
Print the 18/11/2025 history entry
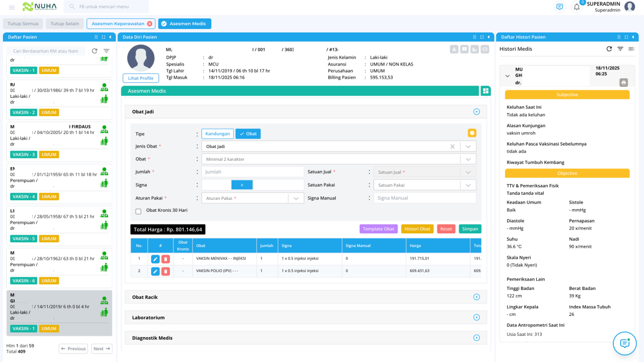(x=623, y=82)
